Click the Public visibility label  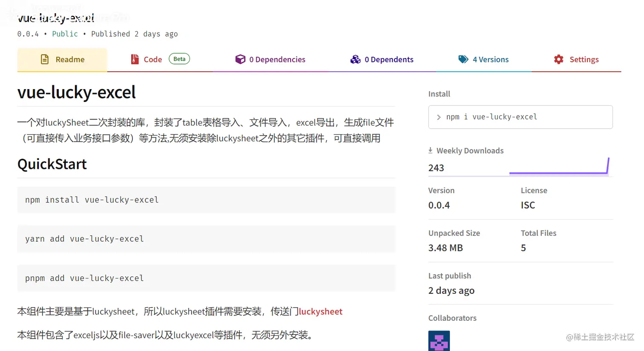tap(65, 34)
